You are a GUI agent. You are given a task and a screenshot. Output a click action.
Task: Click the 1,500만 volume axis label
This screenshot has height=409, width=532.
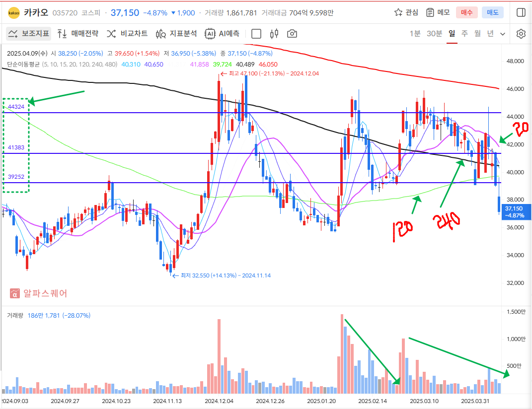(x=516, y=312)
